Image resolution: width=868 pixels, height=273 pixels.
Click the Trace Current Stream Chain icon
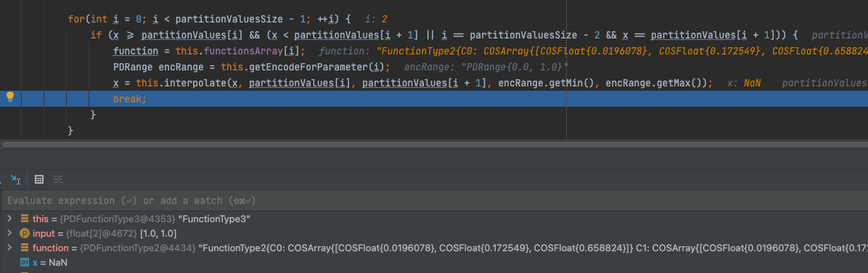click(58, 179)
